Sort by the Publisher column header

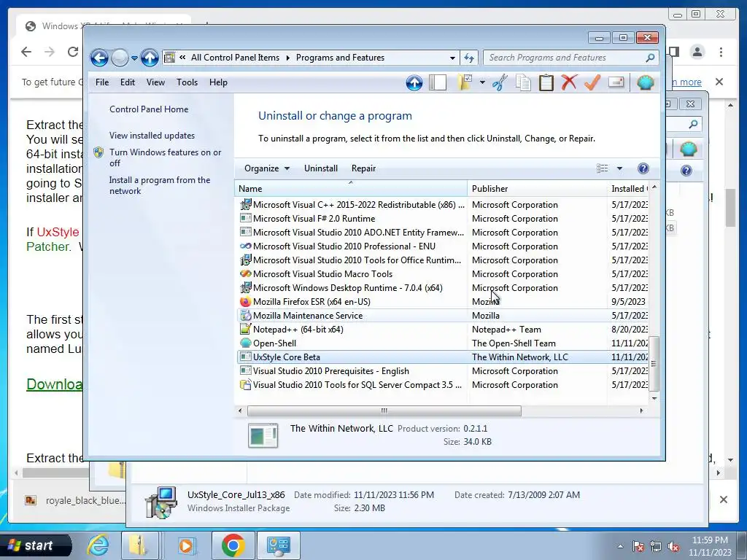(x=537, y=189)
